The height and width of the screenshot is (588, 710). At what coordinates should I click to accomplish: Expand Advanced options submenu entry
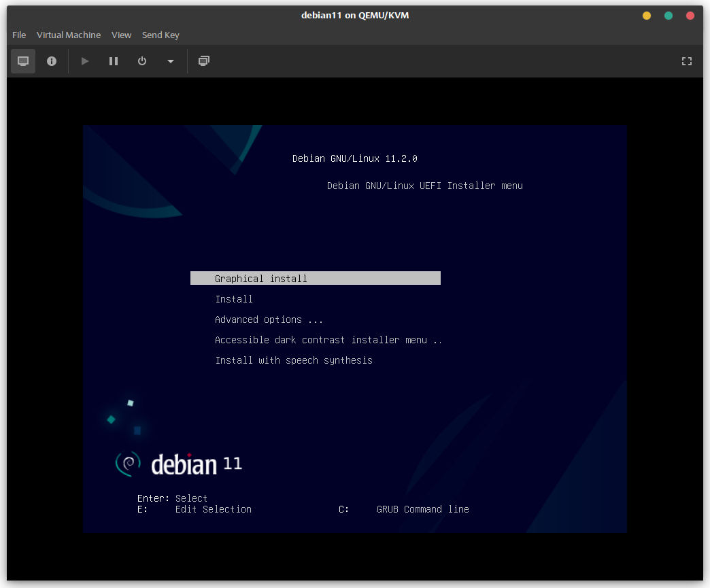269,319
